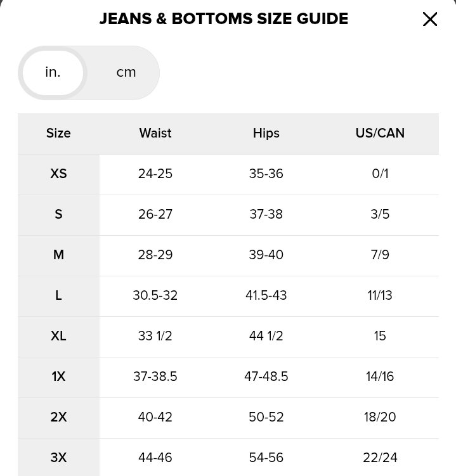
Task: Click the 14/16 US/CAN size cell
Action: point(380,376)
